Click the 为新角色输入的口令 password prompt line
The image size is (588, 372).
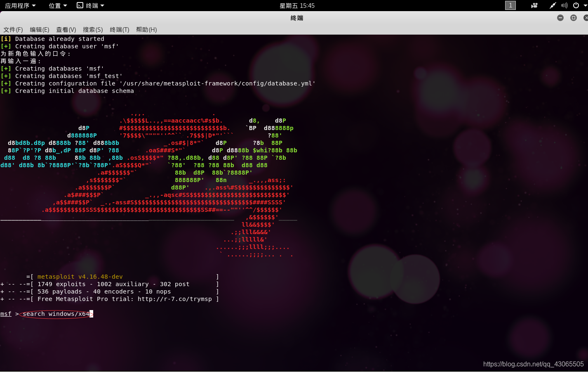point(36,54)
